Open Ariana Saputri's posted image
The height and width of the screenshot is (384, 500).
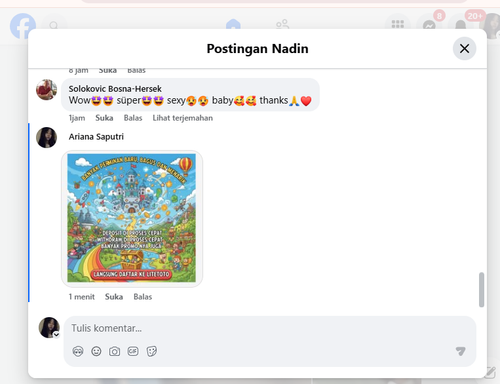tap(132, 218)
